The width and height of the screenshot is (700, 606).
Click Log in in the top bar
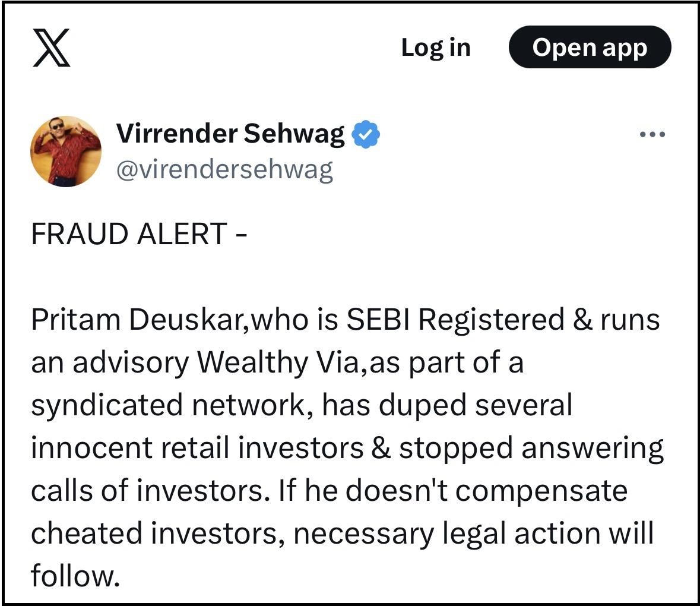[435, 48]
